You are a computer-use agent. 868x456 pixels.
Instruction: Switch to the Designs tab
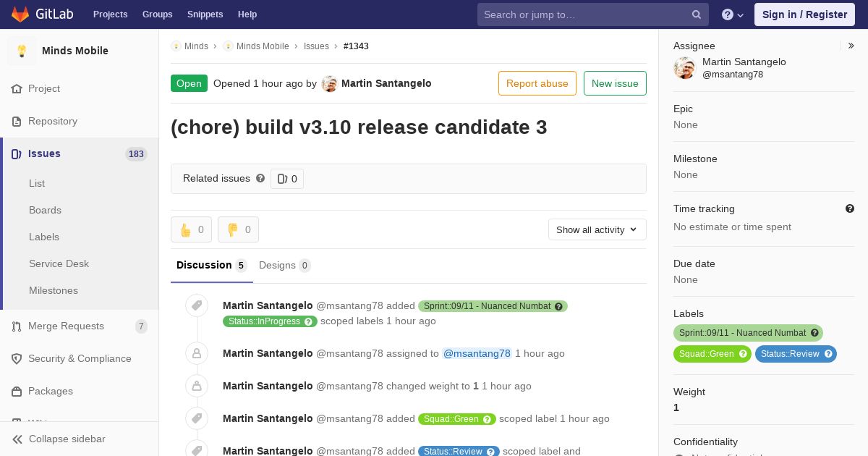point(285,266)
